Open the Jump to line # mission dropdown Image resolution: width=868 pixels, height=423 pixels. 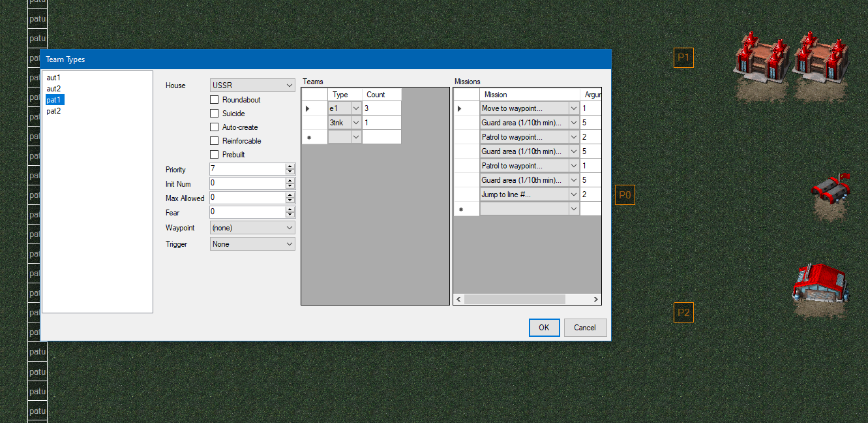point(574,195)
